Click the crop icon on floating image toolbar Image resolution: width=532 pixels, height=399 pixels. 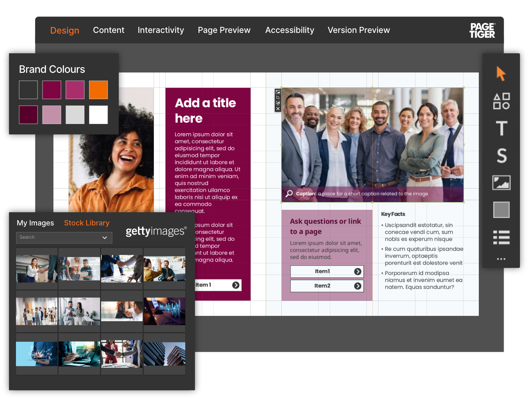[278, 97]
